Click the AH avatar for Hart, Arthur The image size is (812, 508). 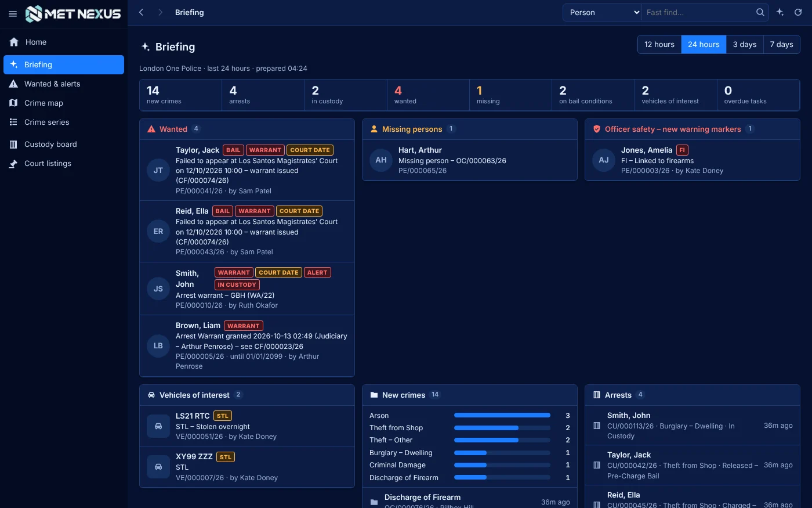click(x=381, y=160)
